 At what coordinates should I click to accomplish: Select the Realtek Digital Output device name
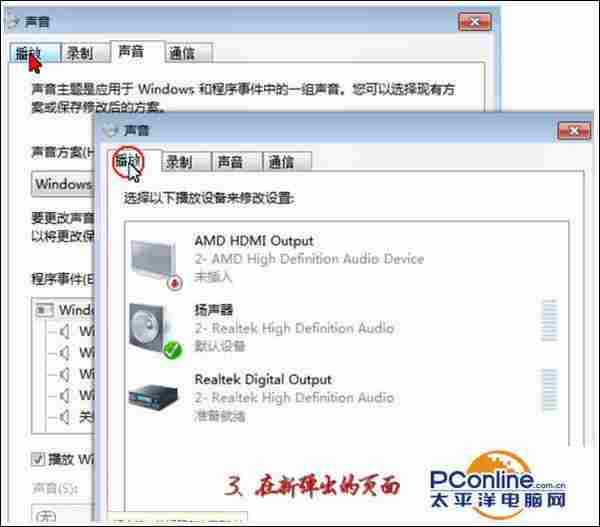(262, 380)
